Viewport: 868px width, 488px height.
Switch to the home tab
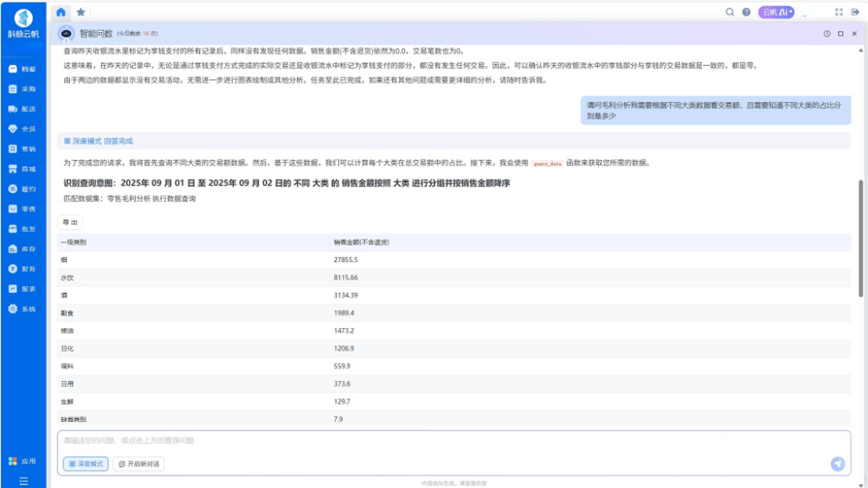coord(61,13)
